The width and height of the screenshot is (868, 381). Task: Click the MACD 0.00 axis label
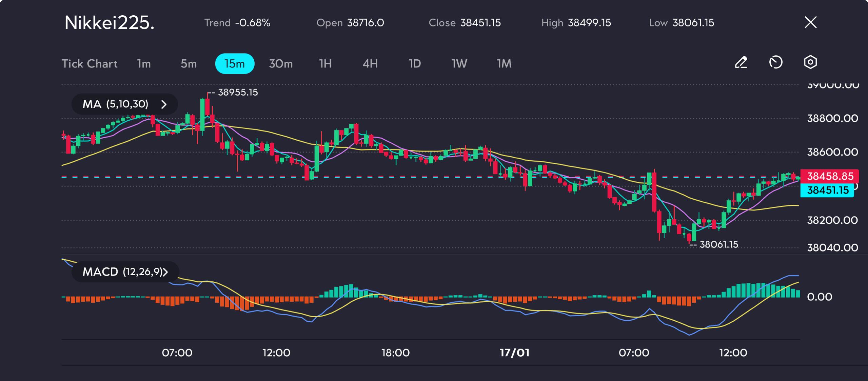[x=820, y=297]
